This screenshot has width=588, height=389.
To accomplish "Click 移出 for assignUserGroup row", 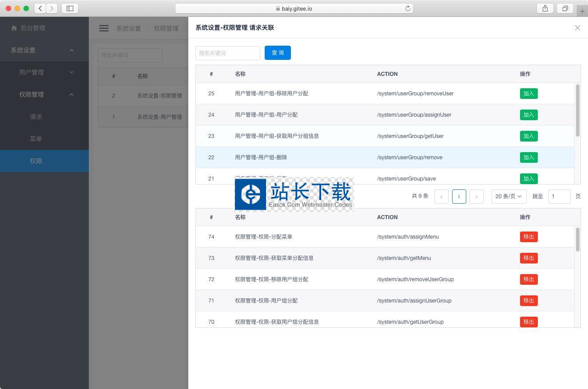I will [x=528, y=301].
